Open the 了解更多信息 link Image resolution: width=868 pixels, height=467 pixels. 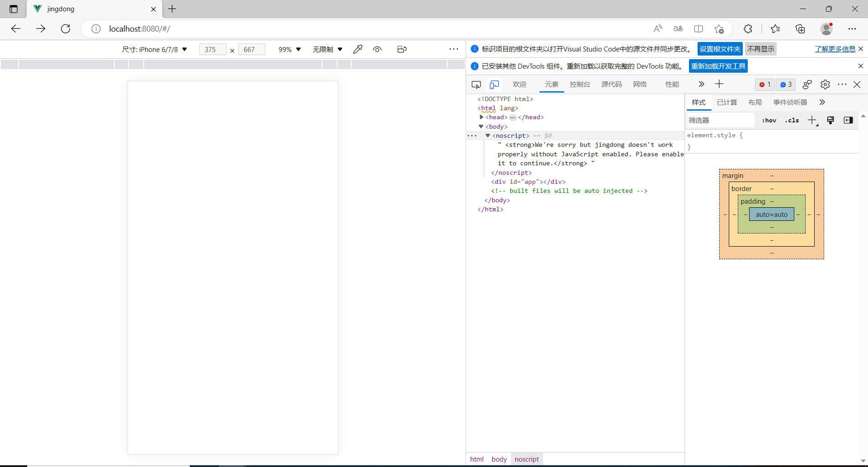tap(835, 49)
